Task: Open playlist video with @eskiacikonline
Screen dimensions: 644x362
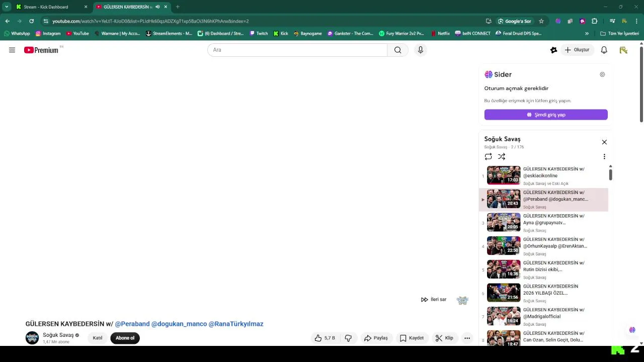Action: point(543,175)
